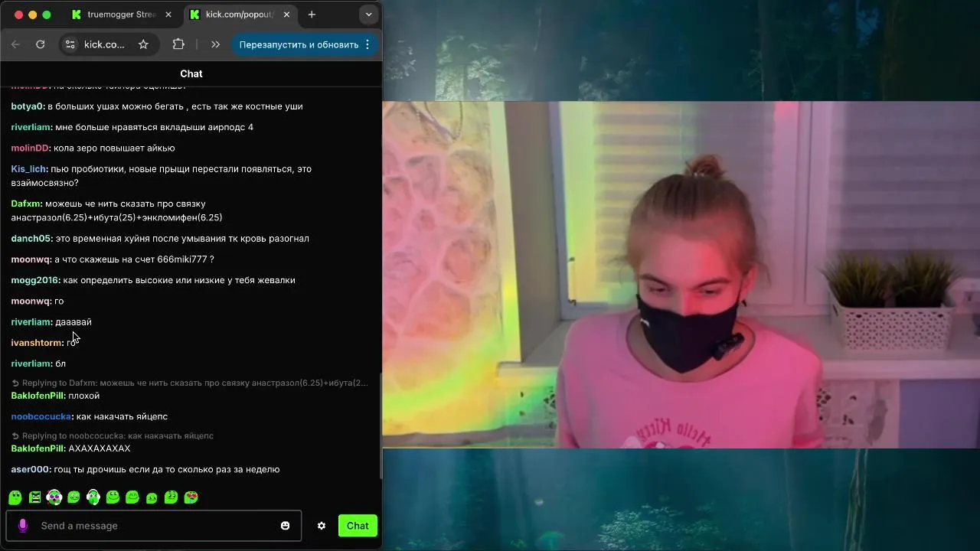Reload the page with refresh icon
The height and width of the screenshot is (551, 980).
pos(41,44)
